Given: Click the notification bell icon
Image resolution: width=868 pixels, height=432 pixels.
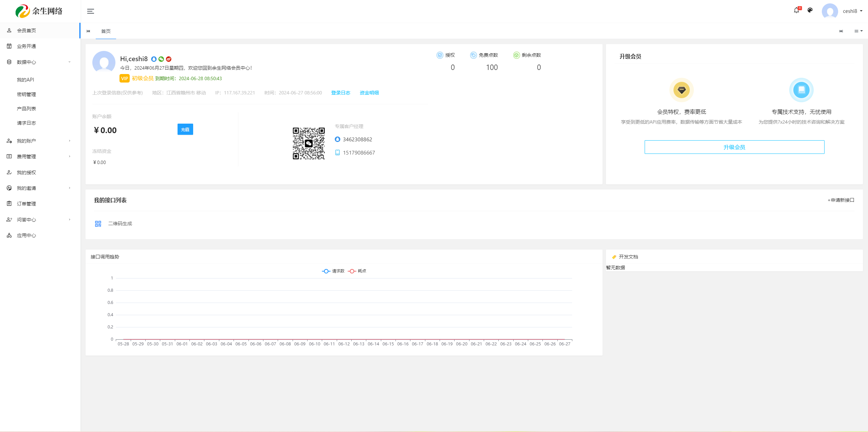Looking at the screenshot, I should pos(796,11).
